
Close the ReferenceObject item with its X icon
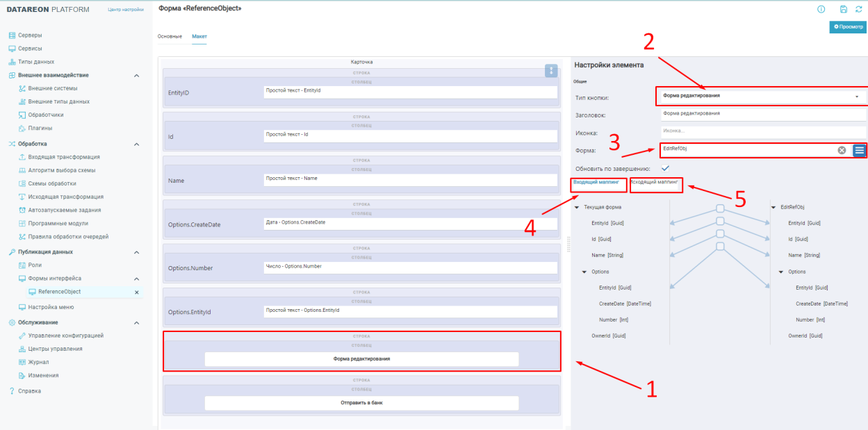click(x=136, y=292)
